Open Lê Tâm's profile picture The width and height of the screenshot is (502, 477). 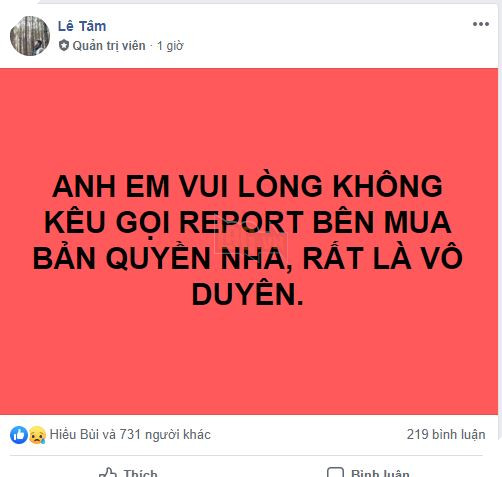coord(30,36)
